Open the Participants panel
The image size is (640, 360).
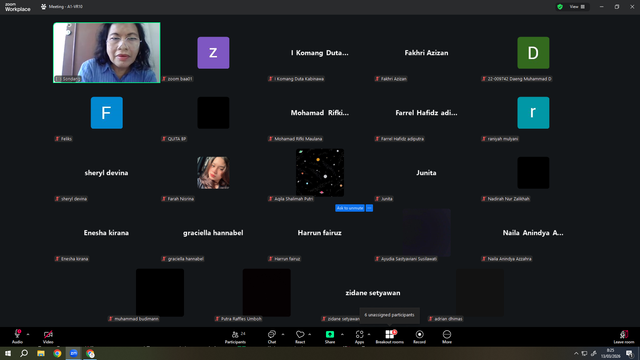point(236,337)
